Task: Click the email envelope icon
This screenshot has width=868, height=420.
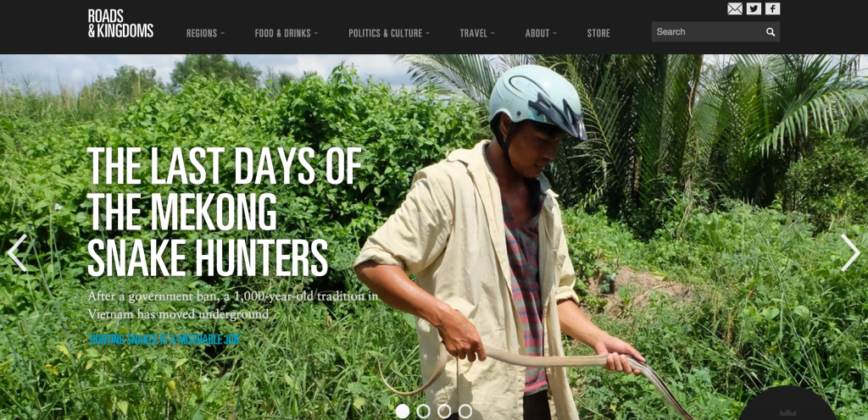Action: pyautogui.click(x=735, y=8)
